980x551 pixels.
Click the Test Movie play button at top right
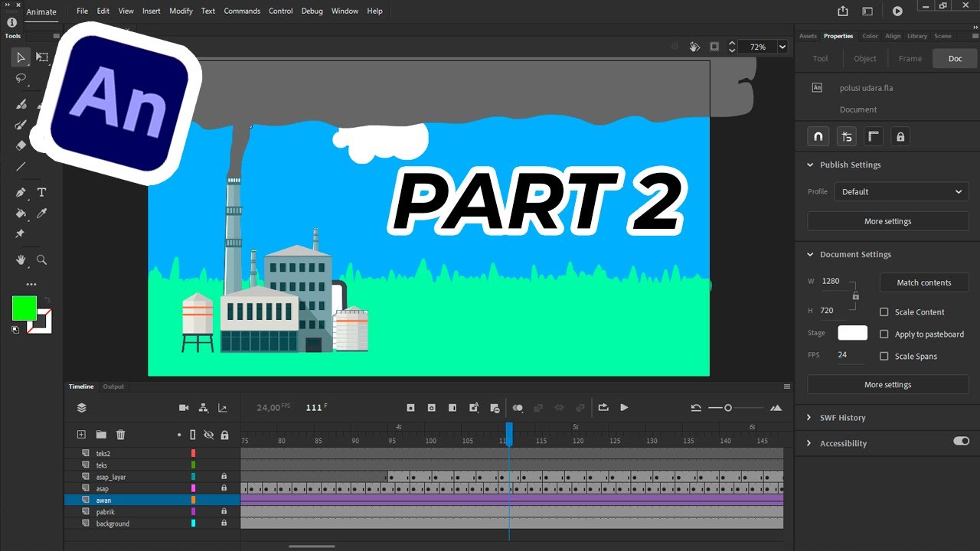click(x=897, y=11)
